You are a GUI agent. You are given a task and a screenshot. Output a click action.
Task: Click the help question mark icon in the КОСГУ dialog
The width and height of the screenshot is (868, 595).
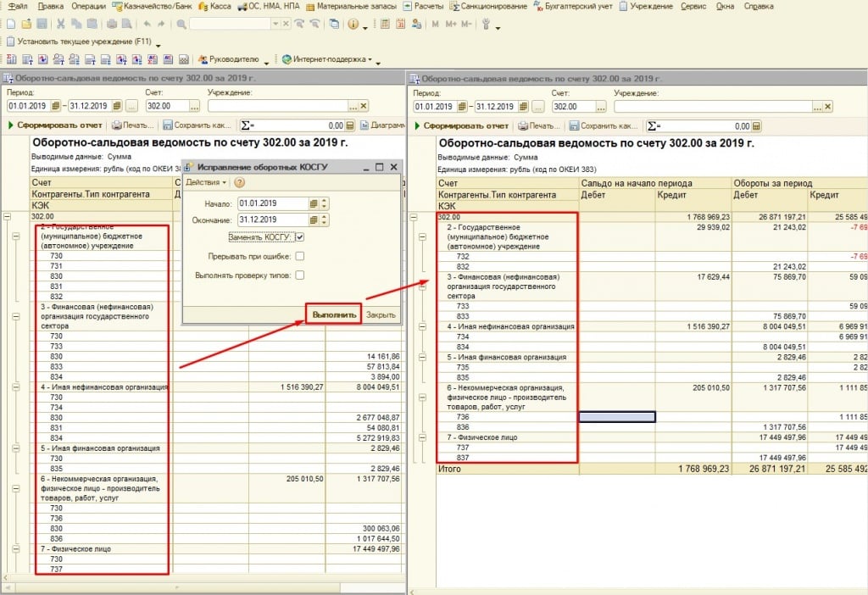[x=239, y=182]
